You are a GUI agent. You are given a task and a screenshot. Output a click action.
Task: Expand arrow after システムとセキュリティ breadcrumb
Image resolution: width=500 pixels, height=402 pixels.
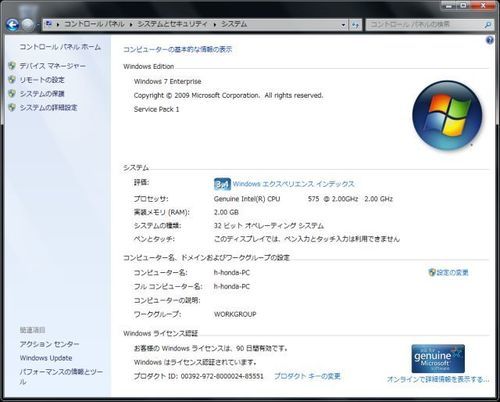tap(215, 25)
